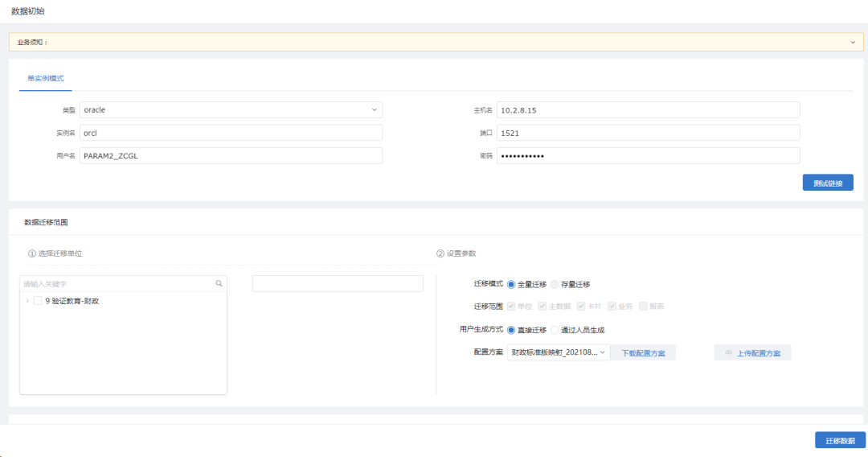Click the 数据迁移范围 section heading

pos(46,222)
